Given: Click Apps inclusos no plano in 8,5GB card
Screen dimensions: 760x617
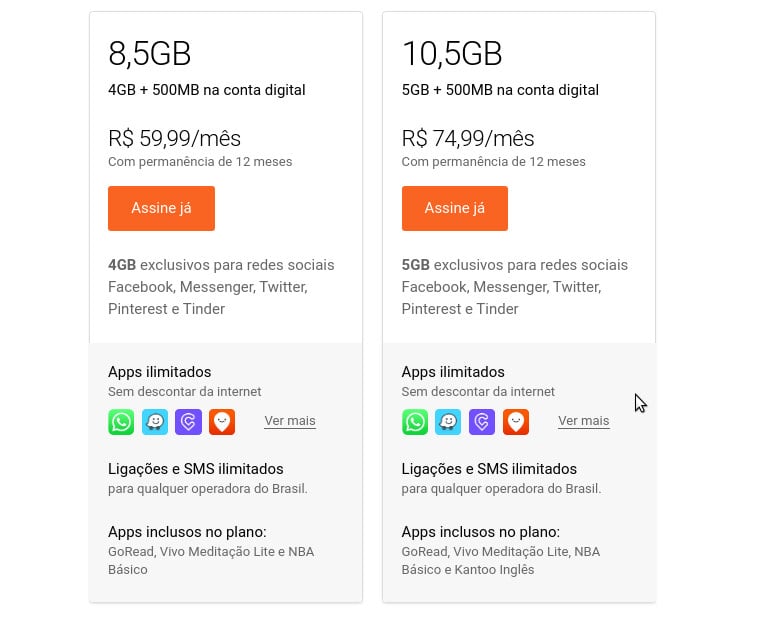Looking at the screenshot, I should [x=187, y=532].
